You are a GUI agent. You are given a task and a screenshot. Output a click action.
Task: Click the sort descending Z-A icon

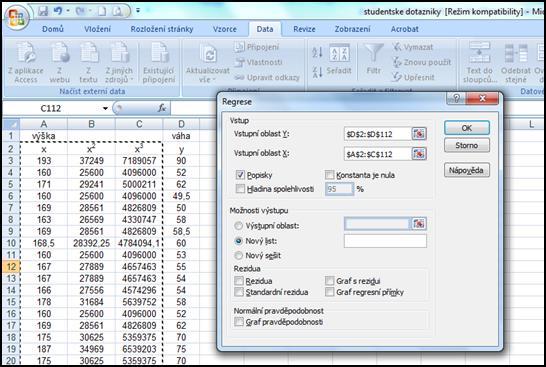click(317, 72)
